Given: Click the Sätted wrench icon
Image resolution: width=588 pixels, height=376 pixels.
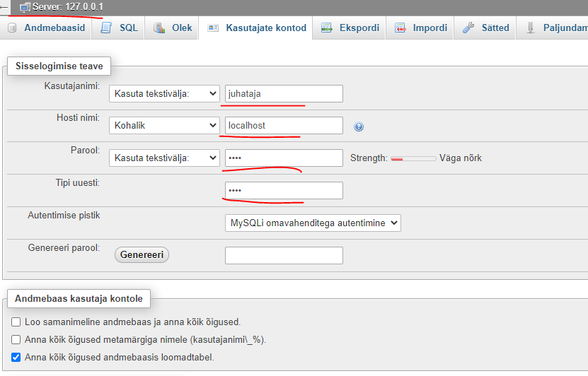Looking at the screenshot, I should pyautogui.click(x=468, y=28).
